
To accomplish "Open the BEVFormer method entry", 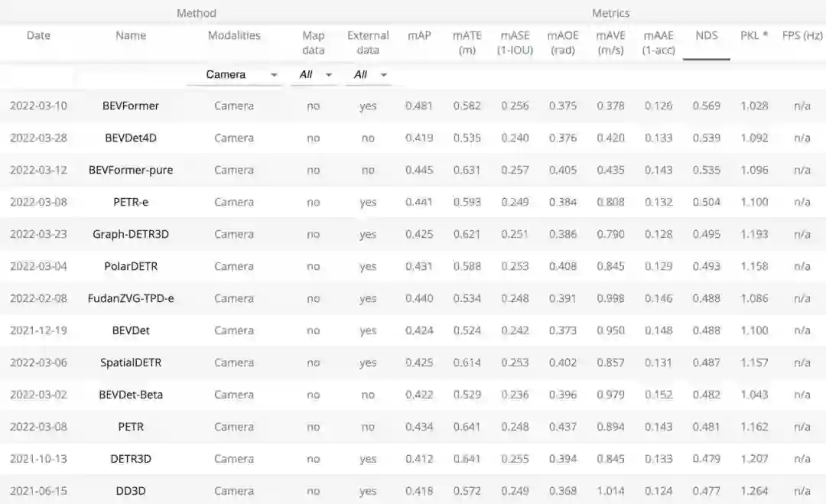I will tap(131, 106).
